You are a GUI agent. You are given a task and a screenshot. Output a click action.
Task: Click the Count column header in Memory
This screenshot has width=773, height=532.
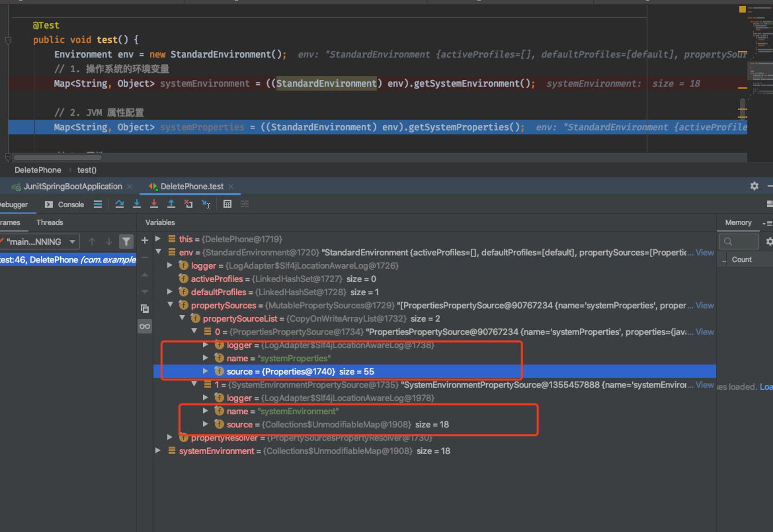742,259
